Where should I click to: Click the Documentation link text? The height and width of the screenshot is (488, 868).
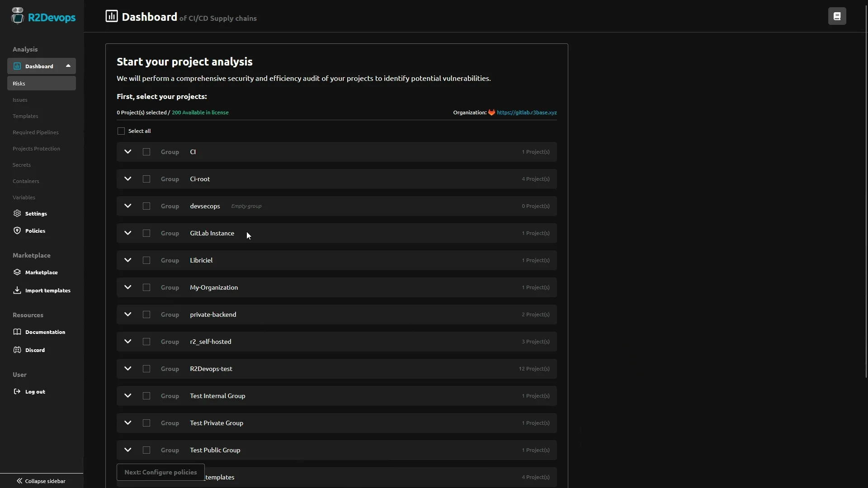[45, 332]
